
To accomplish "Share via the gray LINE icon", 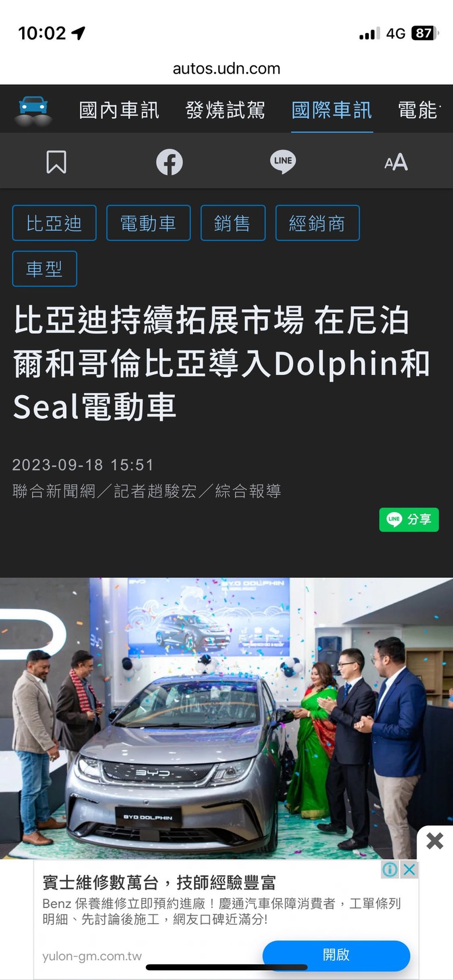I will [x=283, y=162].
